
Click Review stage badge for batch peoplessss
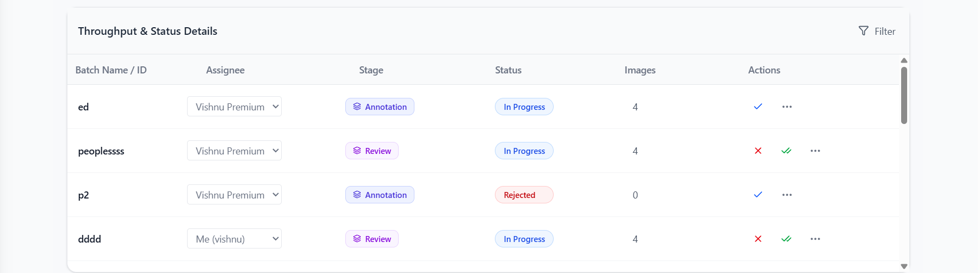(372, 151)
